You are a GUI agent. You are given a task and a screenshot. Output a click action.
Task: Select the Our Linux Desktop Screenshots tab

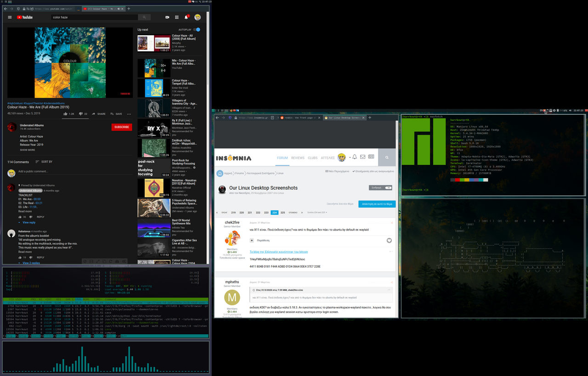[x=345, y=118]
